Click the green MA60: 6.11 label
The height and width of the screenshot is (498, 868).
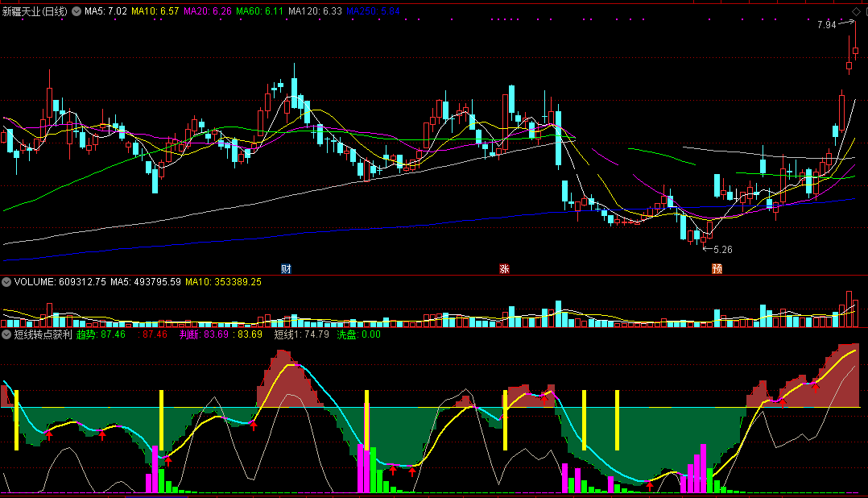point(259,11)
